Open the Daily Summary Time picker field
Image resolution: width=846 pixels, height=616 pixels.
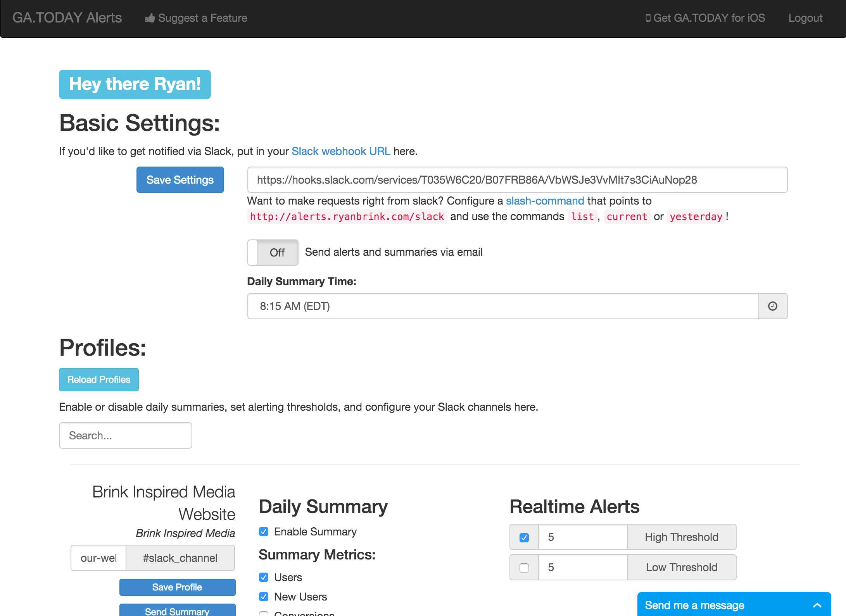click(x=502, y=306)
